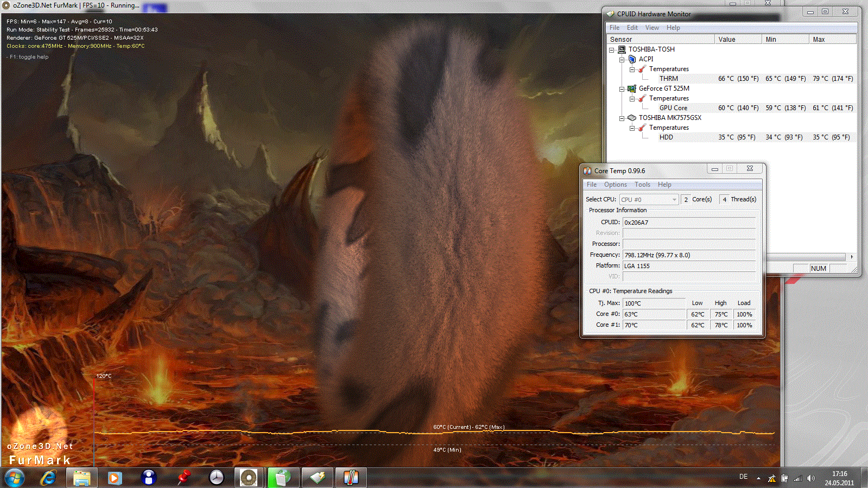Open Help menu in Core Temp

click(x=664, y=185)
